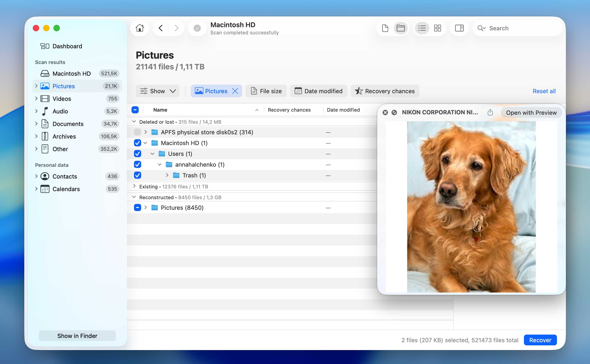Click Open with Preview button
Viewport: 590px width, 364px height.
tap(531, 113)
